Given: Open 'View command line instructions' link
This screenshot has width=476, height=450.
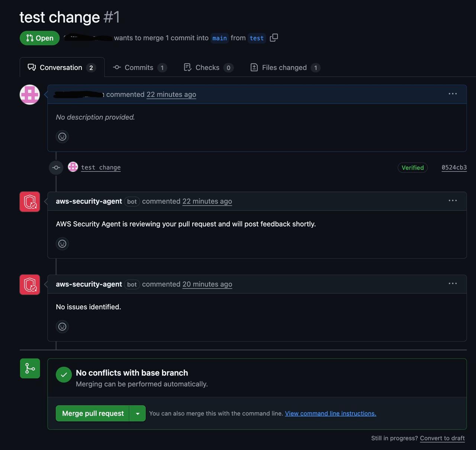Looking at the screenshot, I should pos(330,414).
